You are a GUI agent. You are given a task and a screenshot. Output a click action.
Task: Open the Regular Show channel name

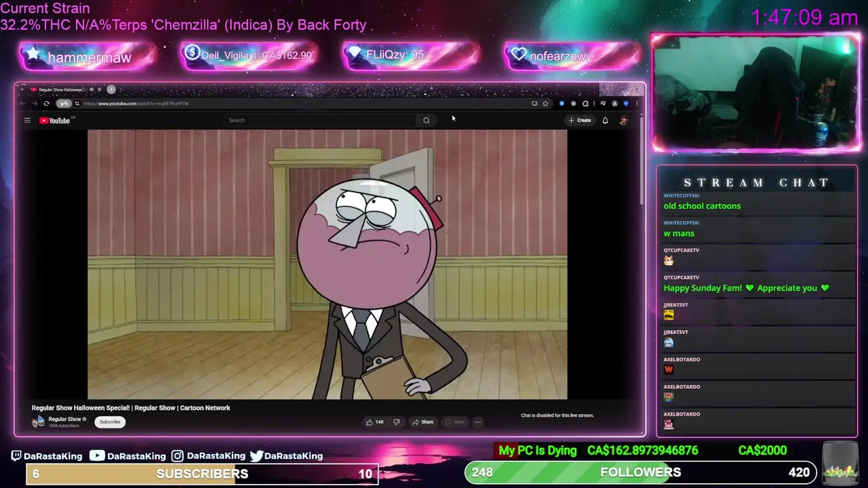64,420
